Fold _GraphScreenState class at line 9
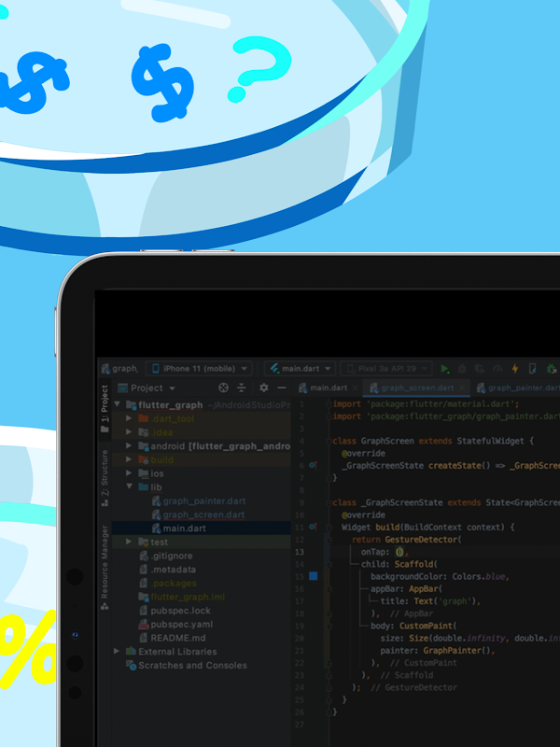 pyautogui.click(x=329, y=502)
